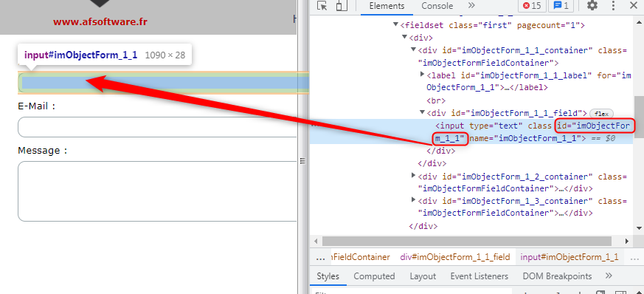Close the DevTools panel
644x294 pixels.
[633, 6]
